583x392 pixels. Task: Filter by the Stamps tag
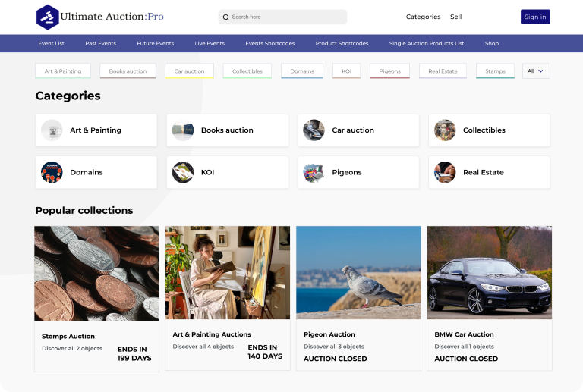click(x=495, y=71)
